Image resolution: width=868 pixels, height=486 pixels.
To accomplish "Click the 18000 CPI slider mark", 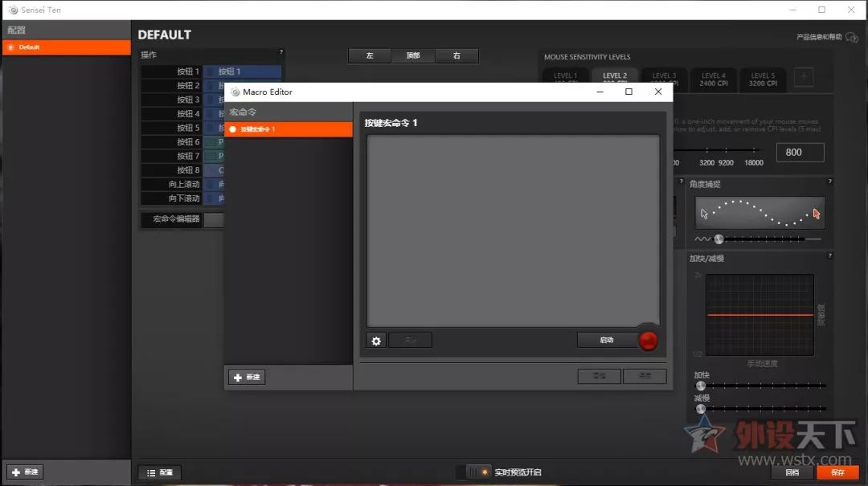I will (753, 163).
